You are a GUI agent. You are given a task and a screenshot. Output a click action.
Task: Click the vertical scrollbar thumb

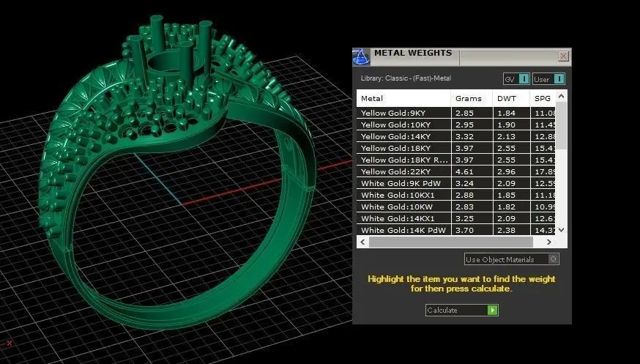tap(561, 126)
